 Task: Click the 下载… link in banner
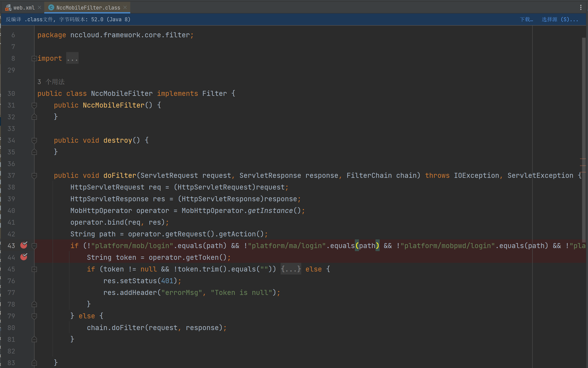tap(526, 20)
